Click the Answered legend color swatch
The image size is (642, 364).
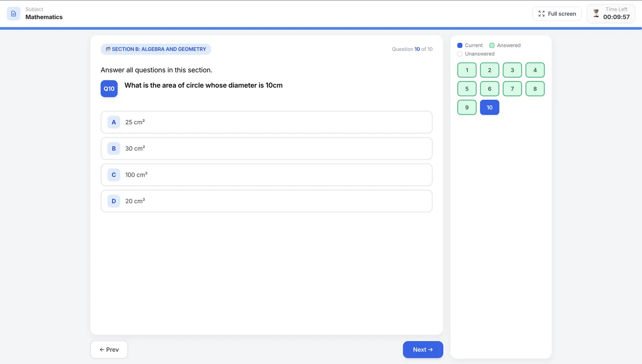pyautogui.click(x=492, y=45)
